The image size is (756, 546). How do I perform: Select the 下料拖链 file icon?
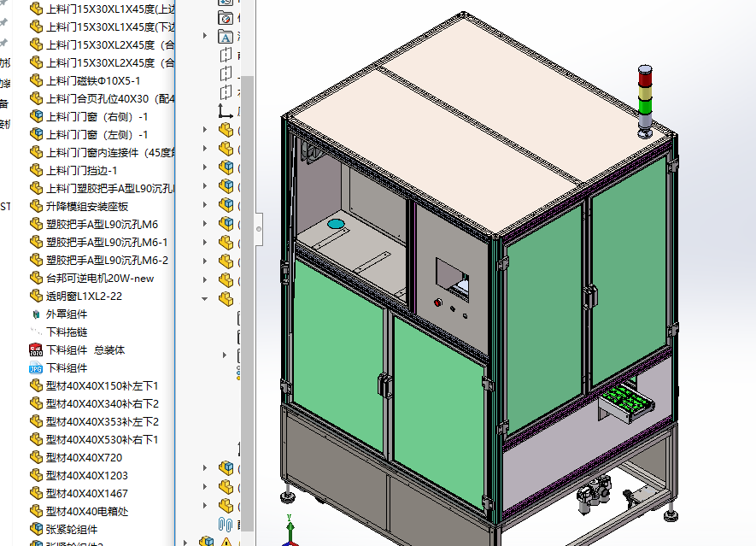coord(36,332)
